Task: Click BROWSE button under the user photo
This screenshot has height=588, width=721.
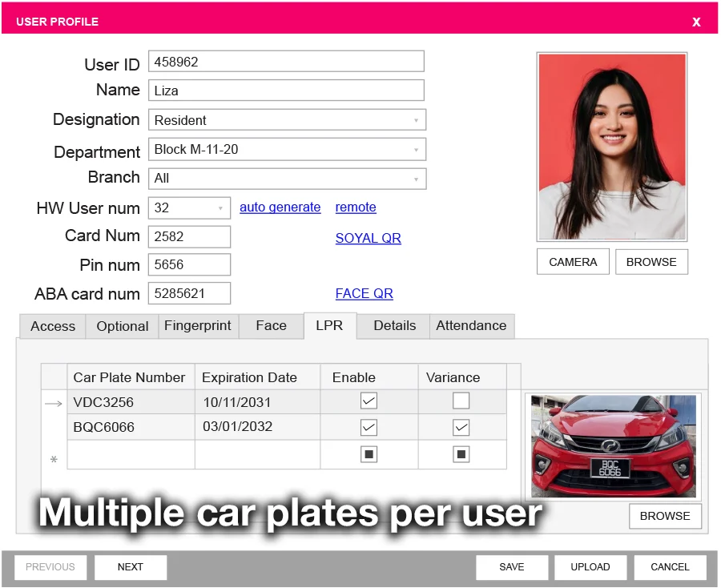Action: tap(651, 262)
